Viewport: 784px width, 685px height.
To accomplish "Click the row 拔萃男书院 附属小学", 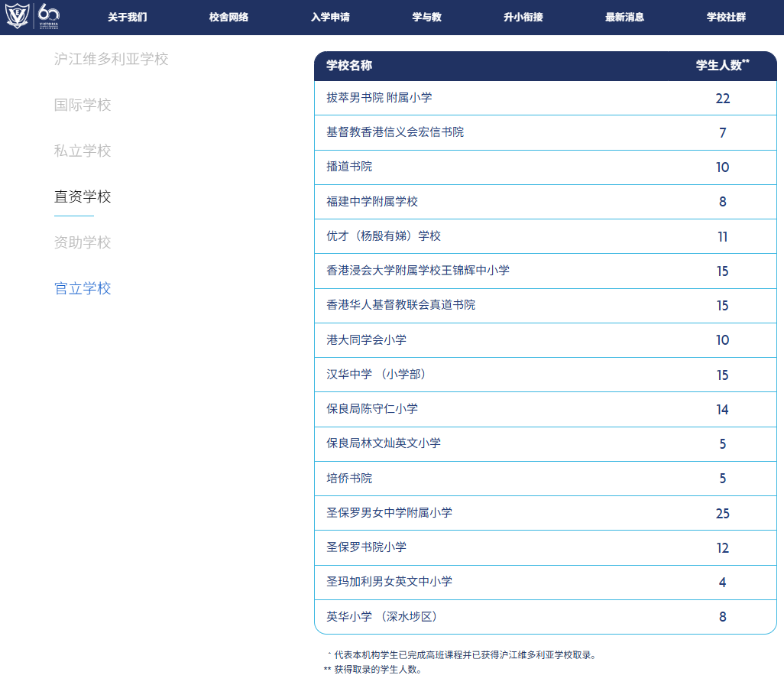I will click(546, 98).
